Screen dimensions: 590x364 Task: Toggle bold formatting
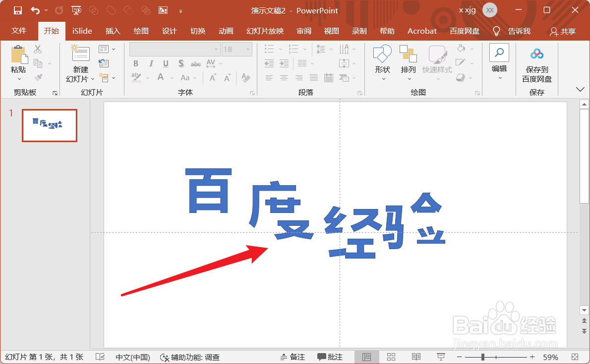pos(136,63)
